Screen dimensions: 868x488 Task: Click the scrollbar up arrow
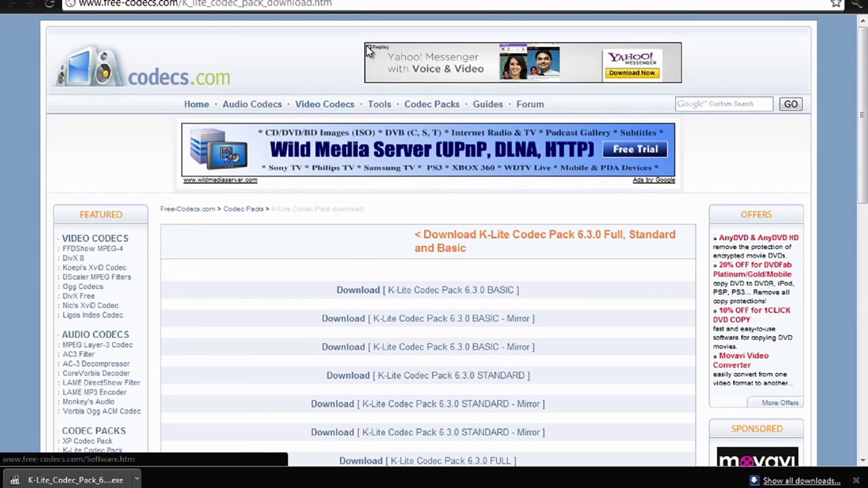(x=863, y=20)
